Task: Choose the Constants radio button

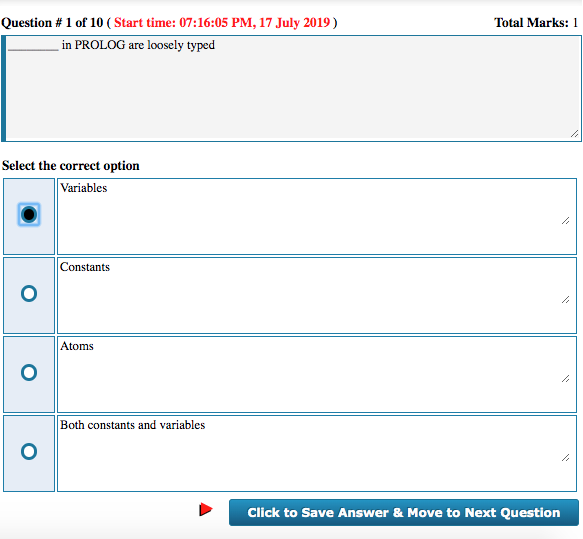Action: pyautogui.click(x=29, y=293)
